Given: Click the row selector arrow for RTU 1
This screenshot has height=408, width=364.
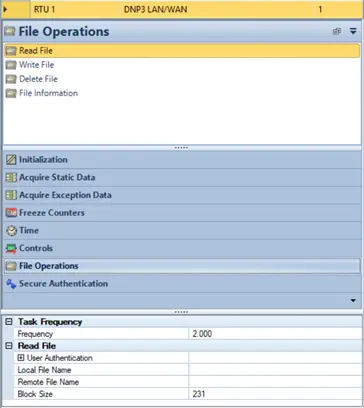Looking at the screenshot, I should (x=5, y=9).
